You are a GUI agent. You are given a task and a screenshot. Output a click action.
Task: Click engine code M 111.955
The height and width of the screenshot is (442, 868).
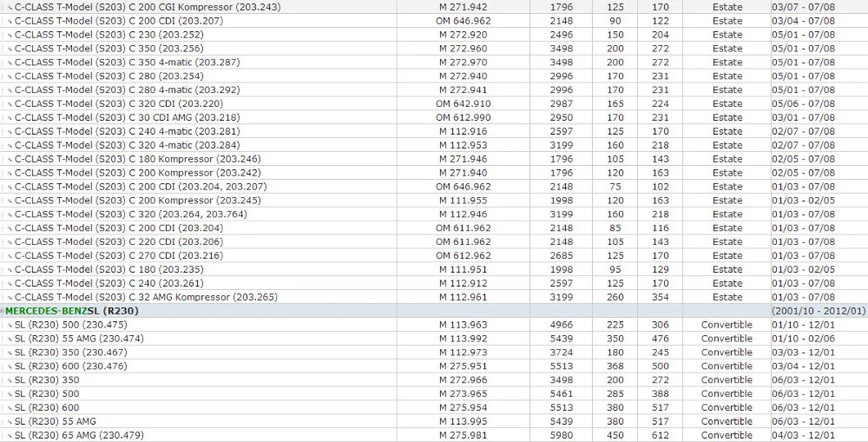[464, 201]
